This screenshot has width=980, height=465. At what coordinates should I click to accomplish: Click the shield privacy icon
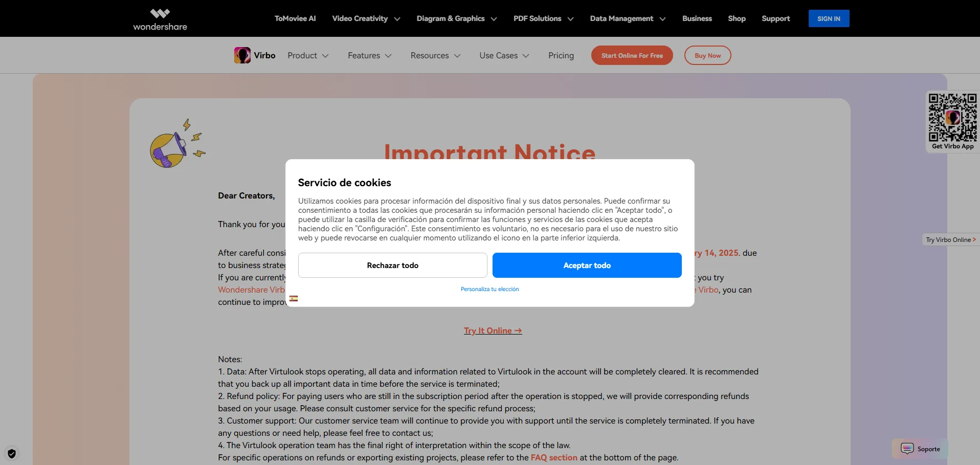pos(12,453)
